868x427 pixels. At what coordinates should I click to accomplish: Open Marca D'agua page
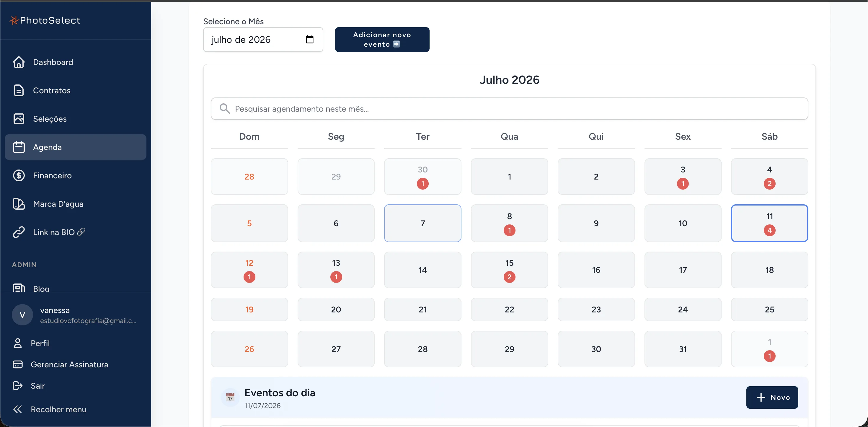[x=76, y=203]
